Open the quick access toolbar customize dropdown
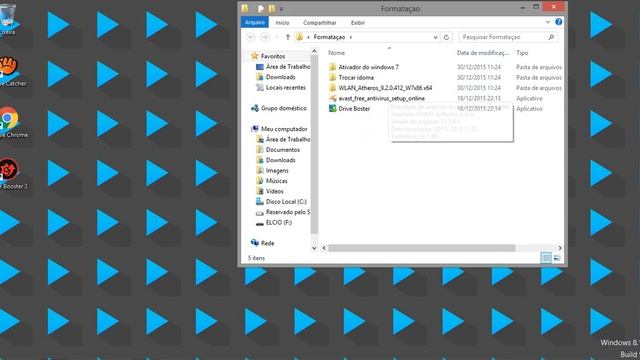Viewport: 640px width, 360px height. [281, 9]
